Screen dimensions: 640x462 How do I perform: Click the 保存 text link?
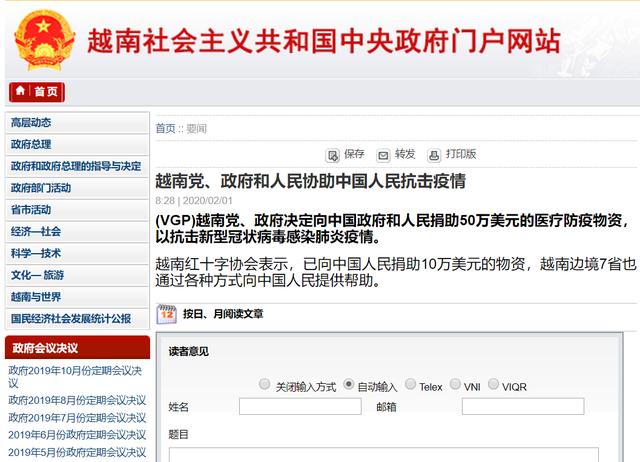click(x=354, y=154)
